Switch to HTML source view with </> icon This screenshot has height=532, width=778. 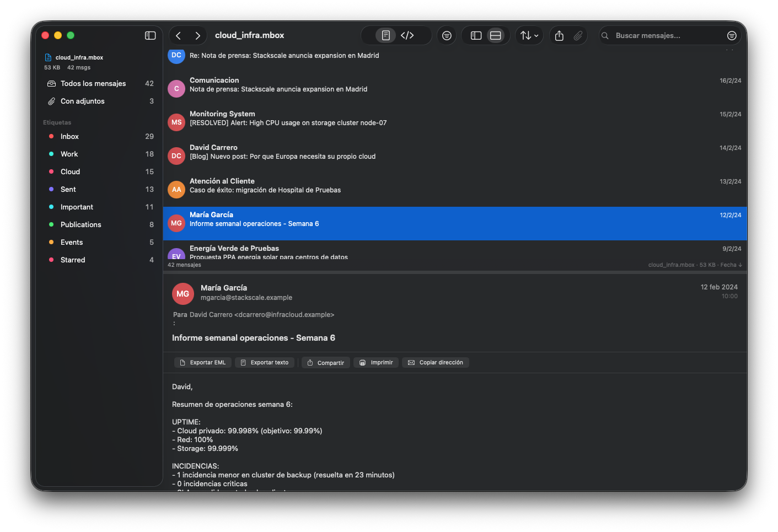click(407, 35)
